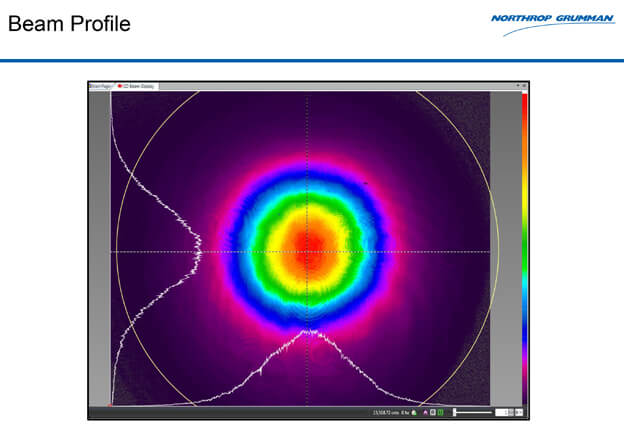
Task: Open the tab list dropdown arrow at top-right
Action: click(519, 86)
